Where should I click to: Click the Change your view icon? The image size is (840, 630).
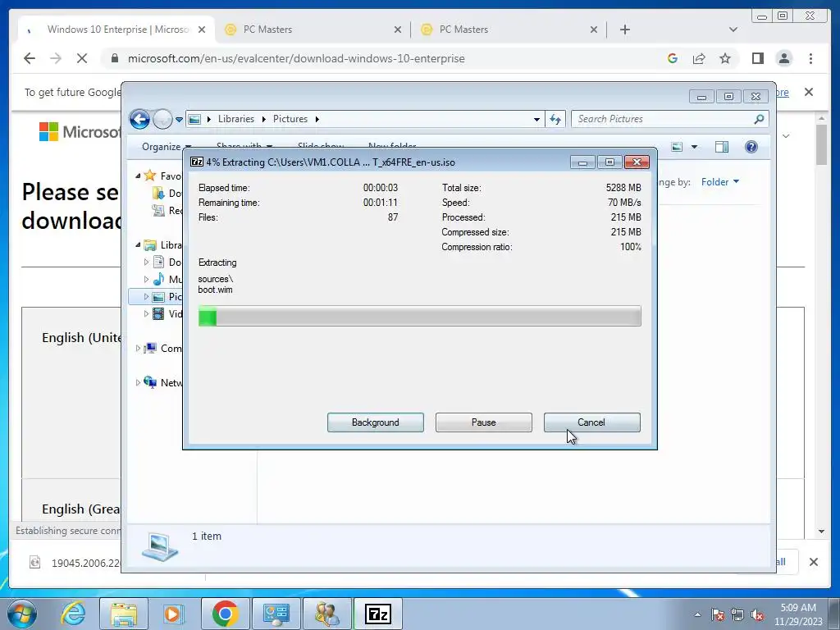[x=677, y=147]
